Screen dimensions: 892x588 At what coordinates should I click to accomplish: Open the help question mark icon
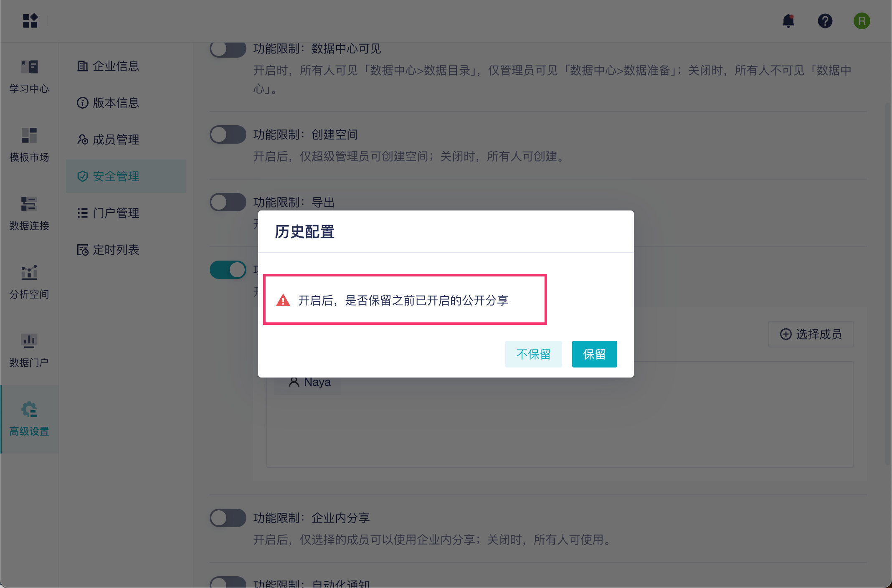pos(825,21)
